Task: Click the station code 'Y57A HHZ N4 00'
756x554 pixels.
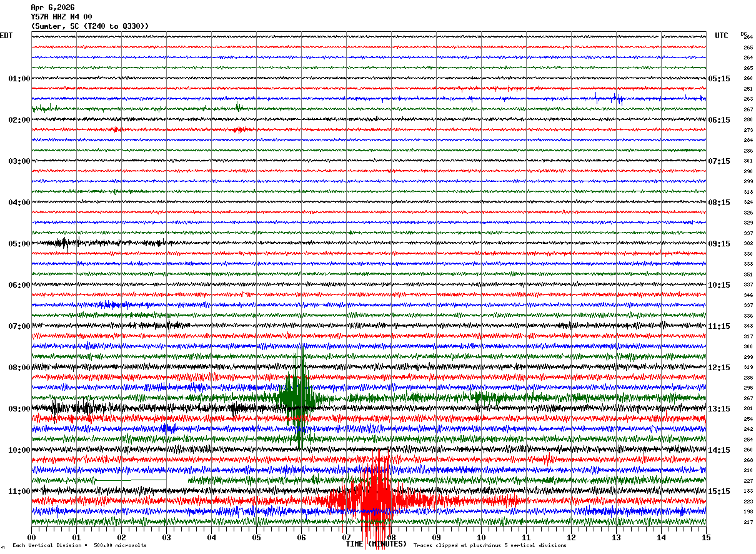Action: click(61, 17)
